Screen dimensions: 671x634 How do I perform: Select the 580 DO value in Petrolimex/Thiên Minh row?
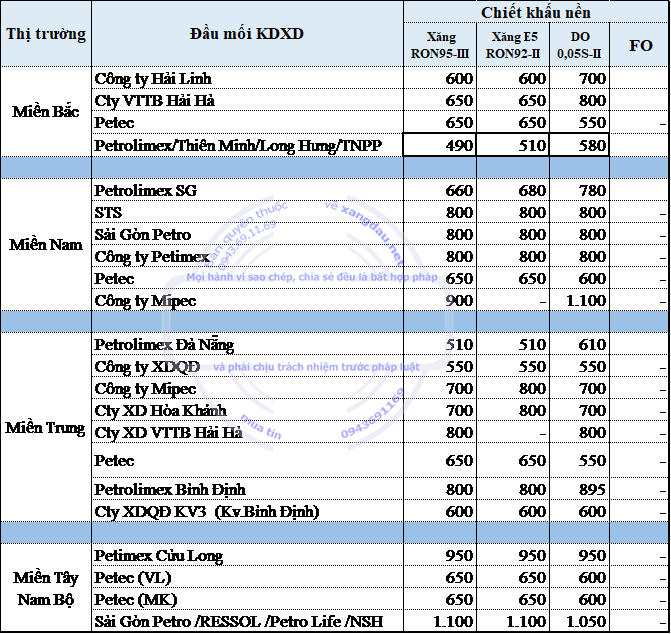579,145
